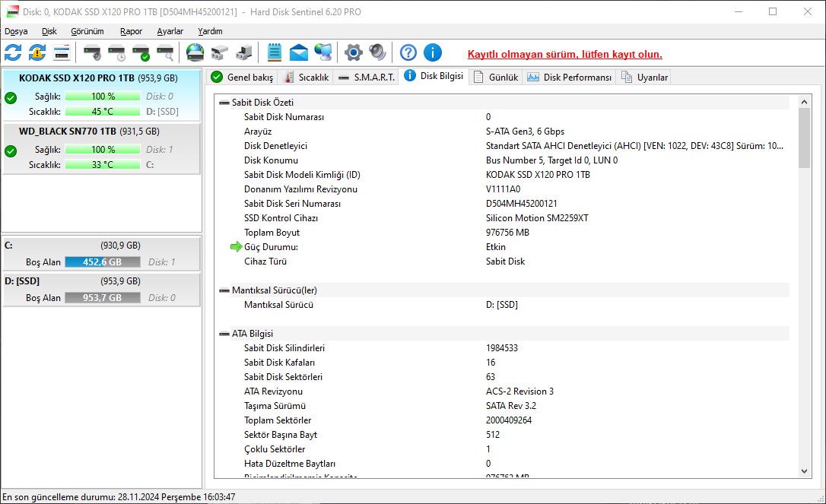Click the 'SATA Rev 3.2' value
The height and width of the screenshot is (504, 826).
tap(511, 406)
